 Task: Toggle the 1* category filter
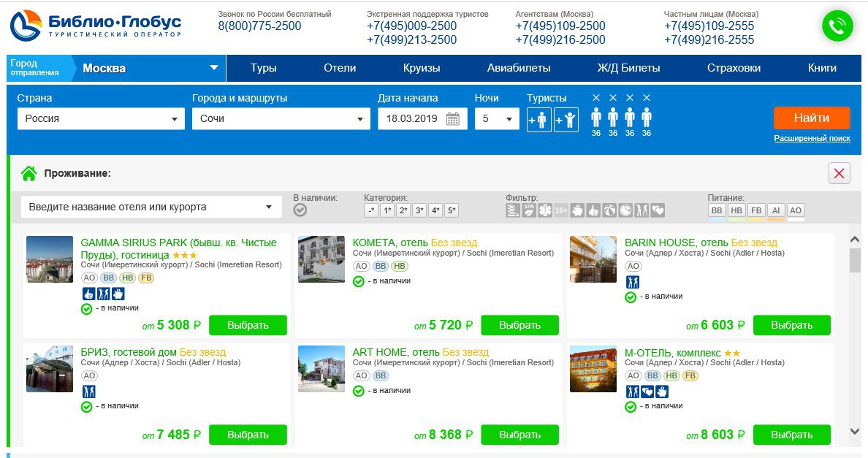387,211
